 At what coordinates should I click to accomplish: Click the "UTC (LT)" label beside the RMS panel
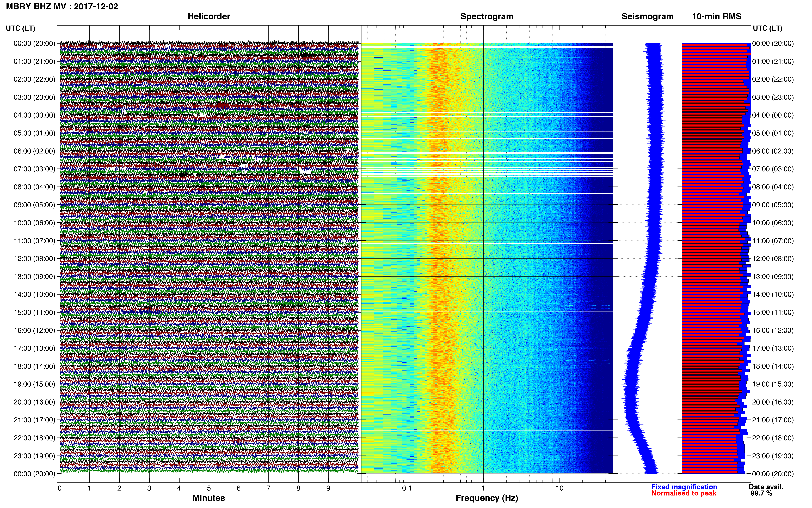[x=767, y=28]
